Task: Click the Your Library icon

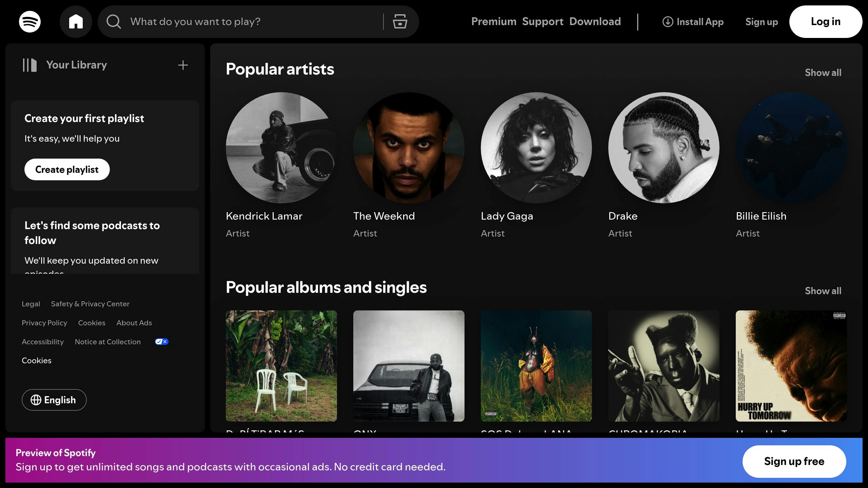Action: [30, 65]
